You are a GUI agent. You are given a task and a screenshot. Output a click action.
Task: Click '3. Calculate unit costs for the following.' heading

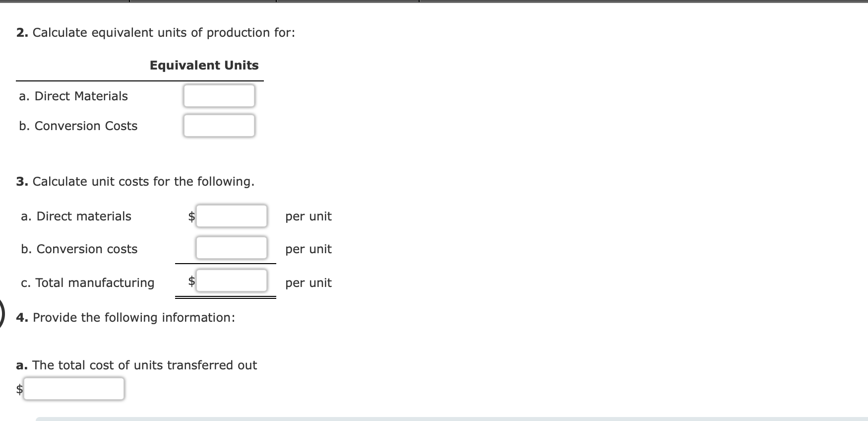(135, 182)
